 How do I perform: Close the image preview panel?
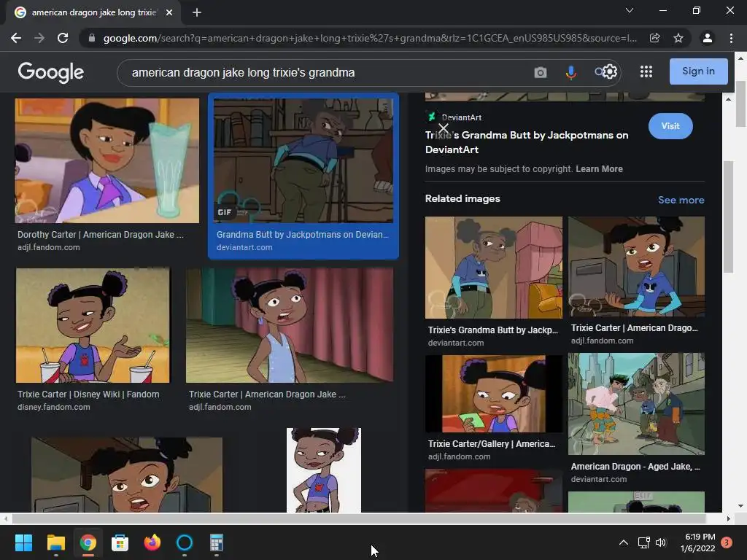coord(444,128)
